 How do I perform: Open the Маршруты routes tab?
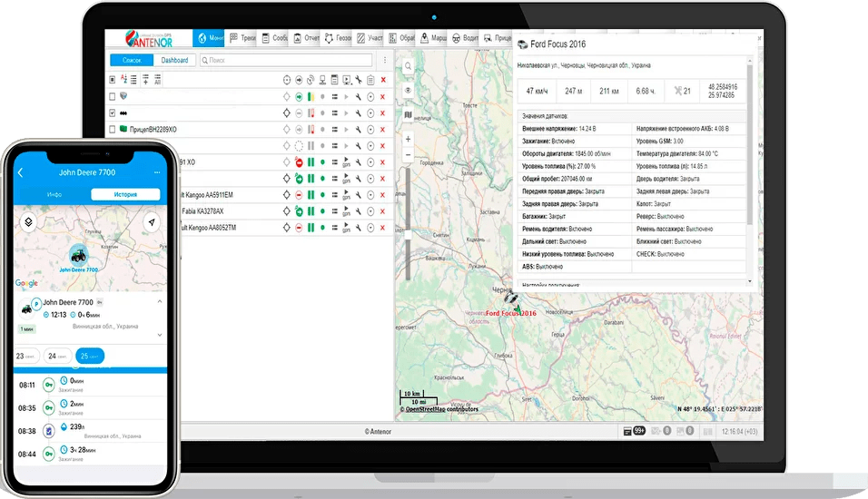click(x=433, y=37)
